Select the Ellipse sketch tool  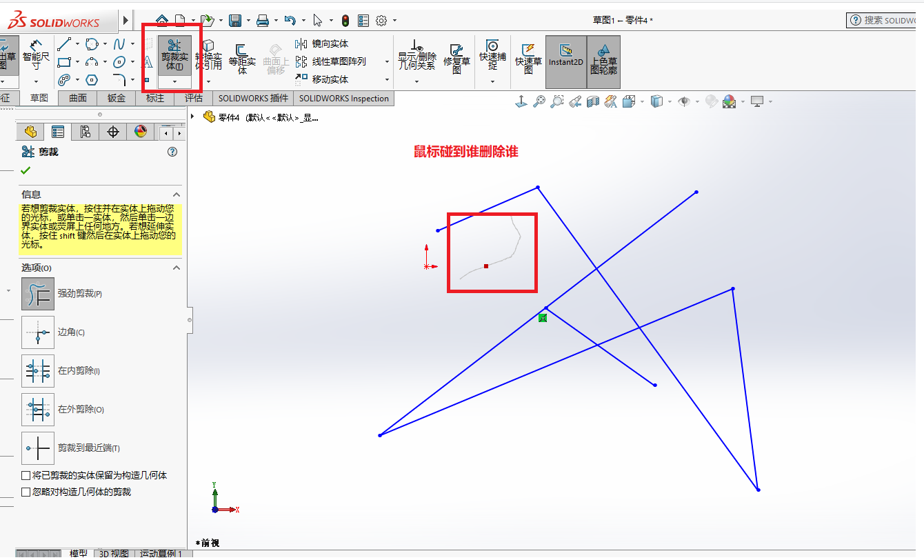coord(119,62)
